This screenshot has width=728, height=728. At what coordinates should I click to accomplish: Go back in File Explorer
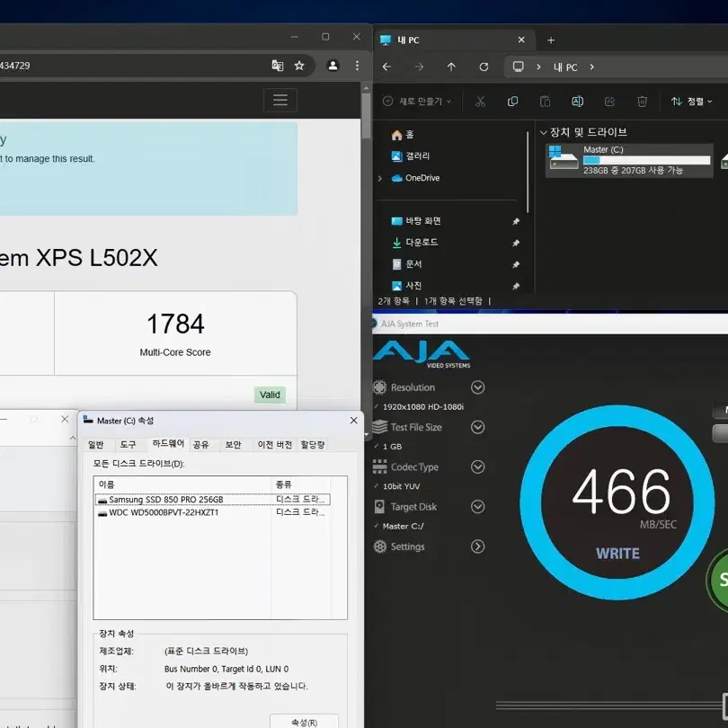pos(386,67)
